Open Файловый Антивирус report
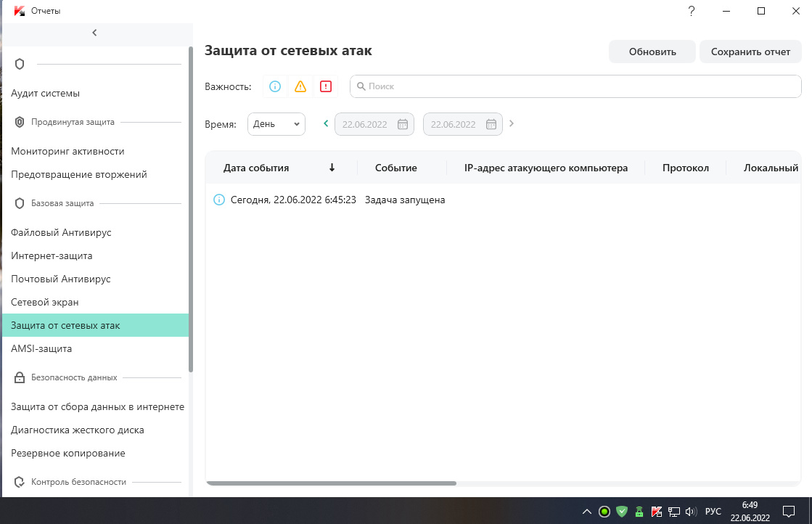The width and height of the screenshot is (812, 524). (61, 232)
